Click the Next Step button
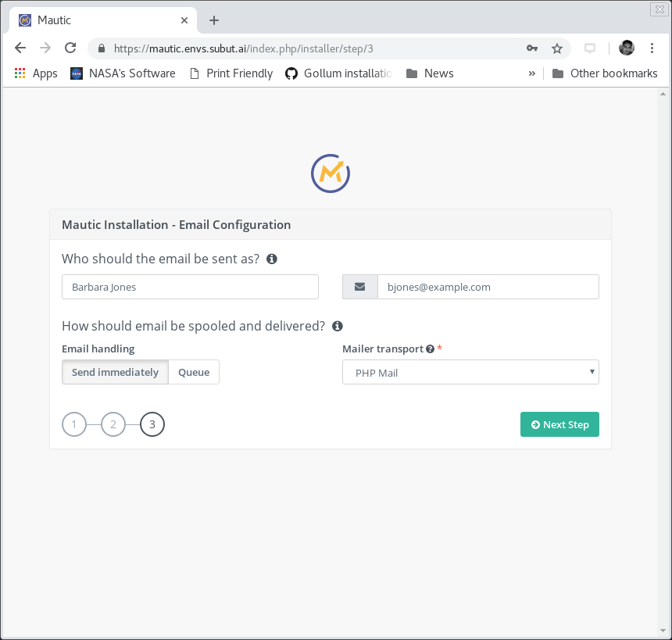 pos(559,424)
